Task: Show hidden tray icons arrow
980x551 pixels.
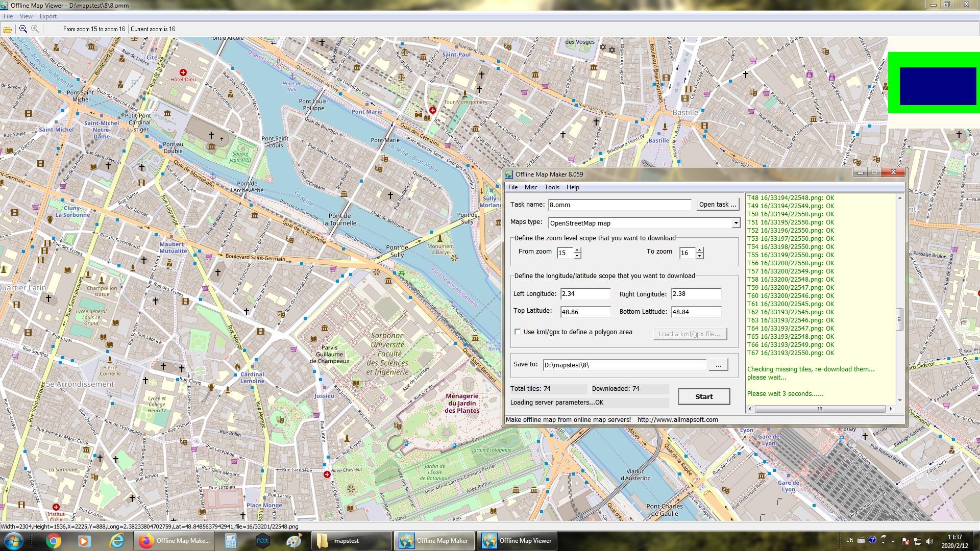Action: coord(893,541)
